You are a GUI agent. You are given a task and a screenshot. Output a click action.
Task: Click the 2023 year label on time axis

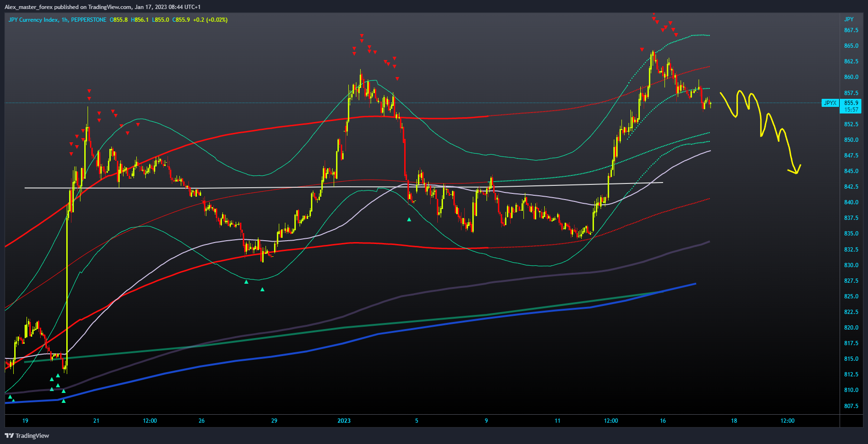344,421
